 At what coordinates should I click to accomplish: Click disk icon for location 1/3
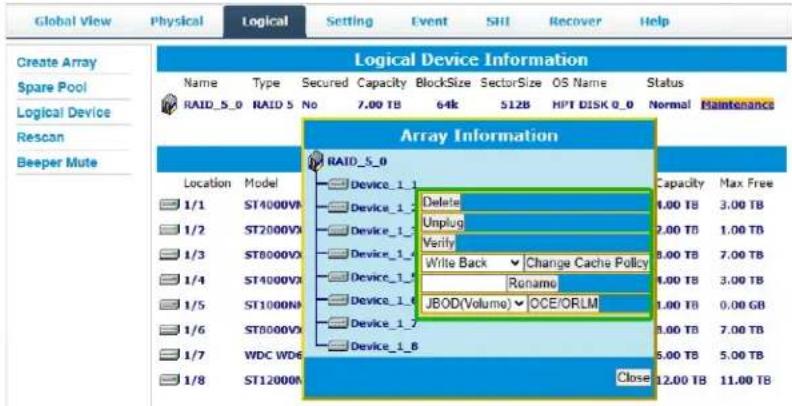(x=170, y=255)
